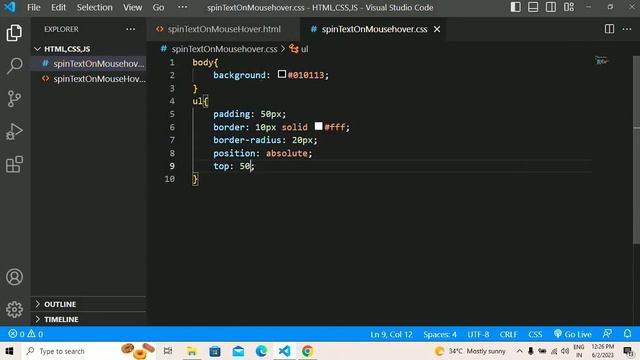Open Task View on taskbar
The image size is (640, 360).
click(168, 351)
